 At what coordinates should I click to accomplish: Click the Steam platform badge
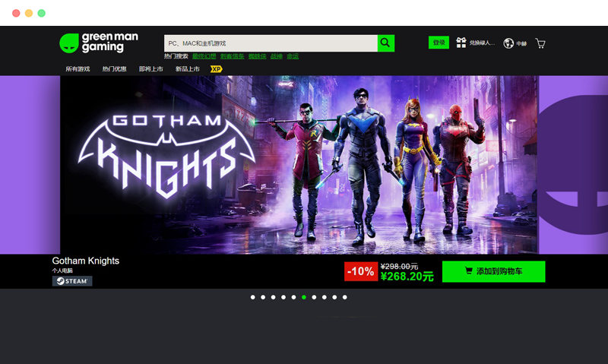(x=72, y=281)
